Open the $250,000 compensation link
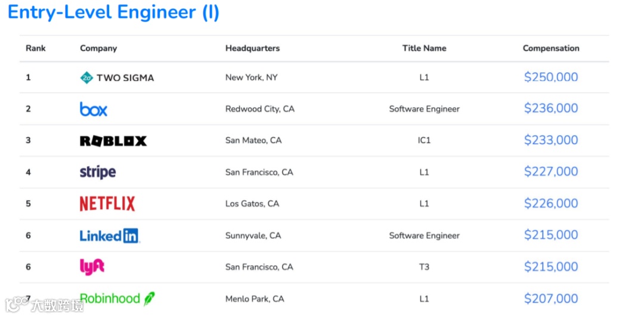The height and width of the screenshot is (317, 644). click(551, 77)
